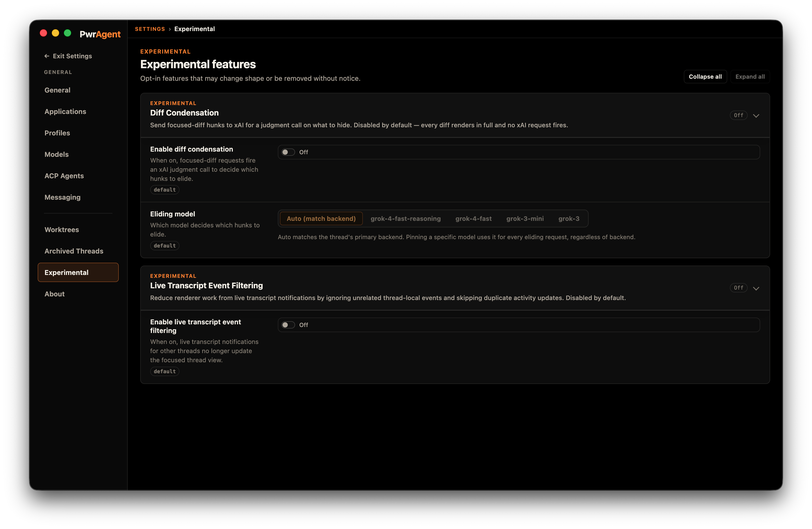
Task: Click the Live Transcript Event Filtering heading
Action: 206,286
